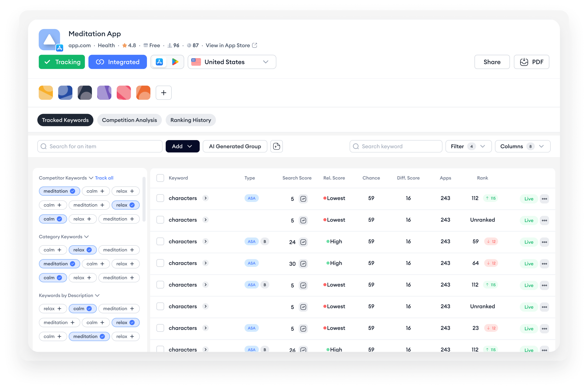
Task: Switch to the Tracked Keywords tab
Action: point(65,120)
